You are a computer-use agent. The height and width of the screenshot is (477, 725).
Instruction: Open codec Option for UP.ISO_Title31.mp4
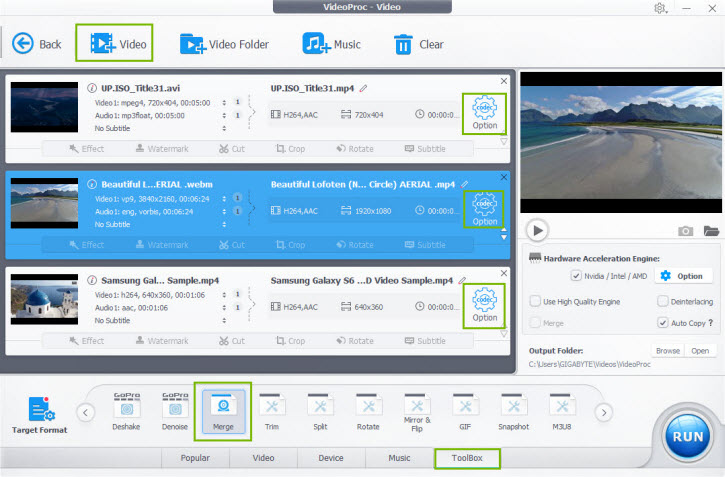pos(484,114)
